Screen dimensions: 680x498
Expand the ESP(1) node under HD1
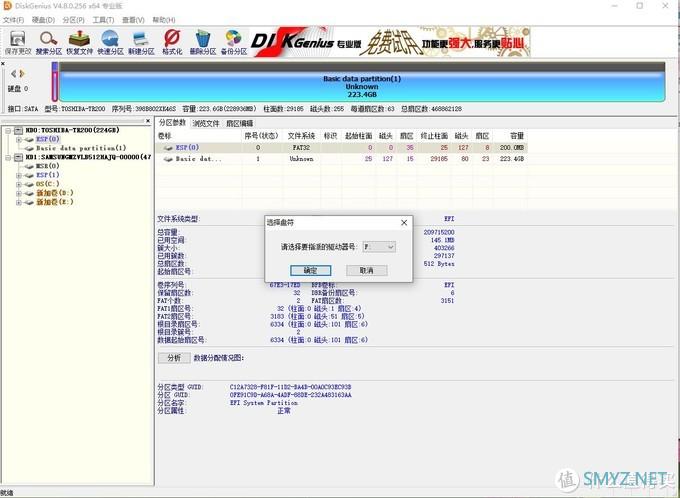[x=19, y=175]
